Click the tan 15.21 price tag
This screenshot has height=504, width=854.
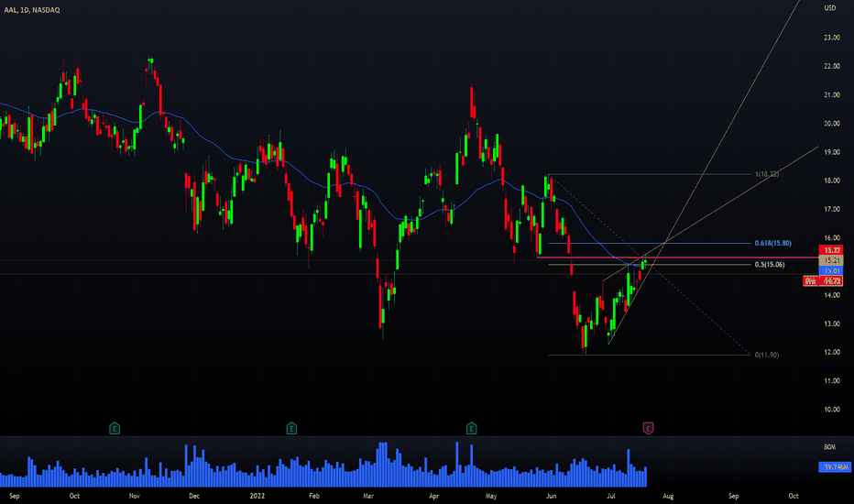coord(831,261)
